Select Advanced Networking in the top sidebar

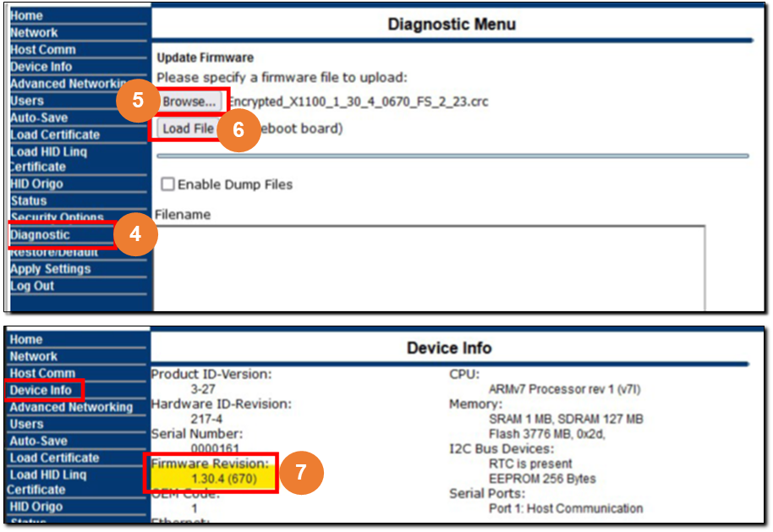click(68, 84)
